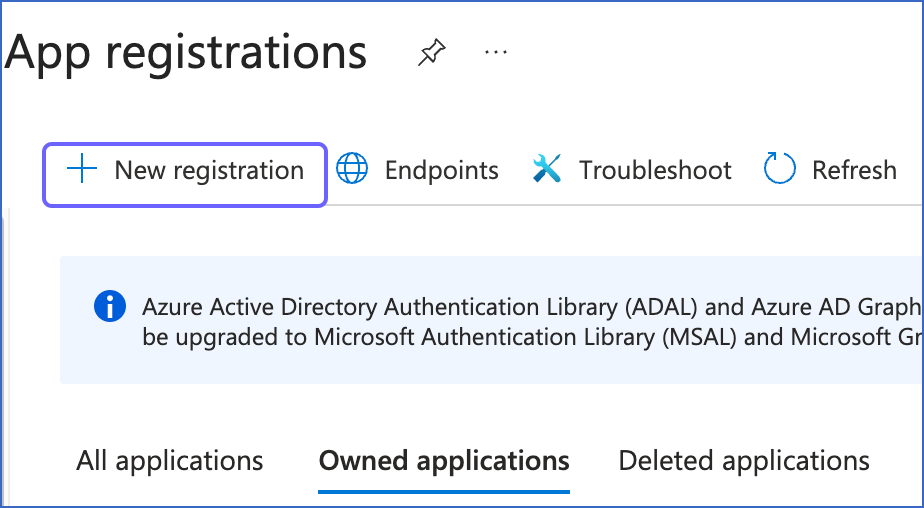Start a New registration via its label
The height and width of the screenshot is (508, 924).
[x=209, y=171]
